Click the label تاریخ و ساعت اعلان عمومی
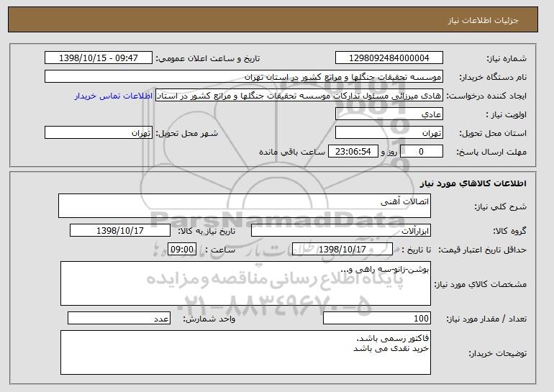Image resolution: width=554 pixels, height=392 pixels. [x=208, y=59]
